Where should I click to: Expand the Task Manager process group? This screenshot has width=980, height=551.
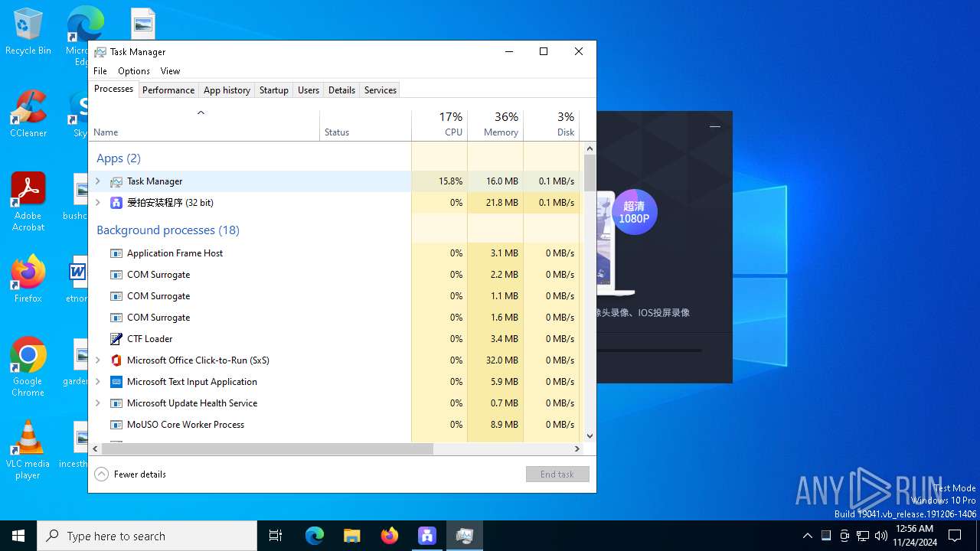tap(97, 181)
